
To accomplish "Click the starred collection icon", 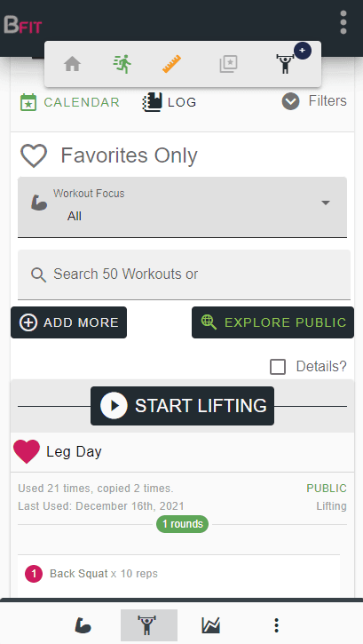I will 228,64.
